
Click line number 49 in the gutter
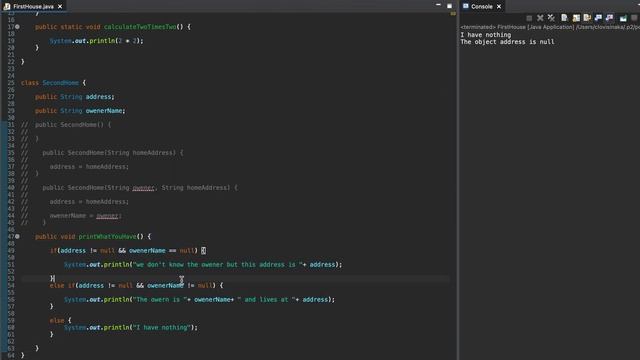[11, 251]
